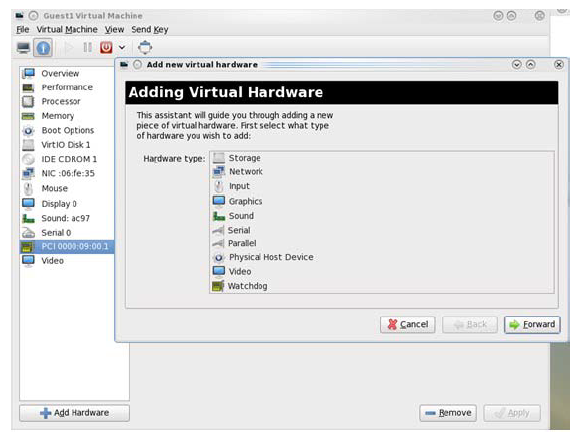Select the blue hardware details info icon

pos(43,48)
